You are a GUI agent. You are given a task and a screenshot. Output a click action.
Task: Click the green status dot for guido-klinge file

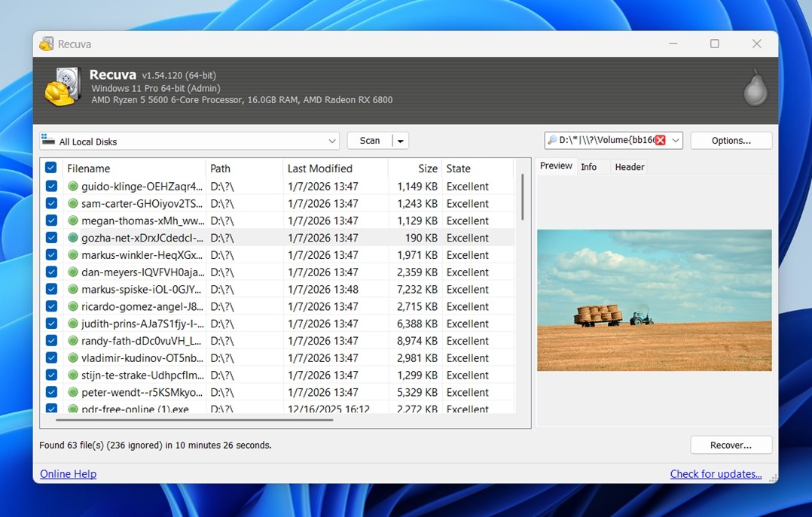tap(73, 187)
